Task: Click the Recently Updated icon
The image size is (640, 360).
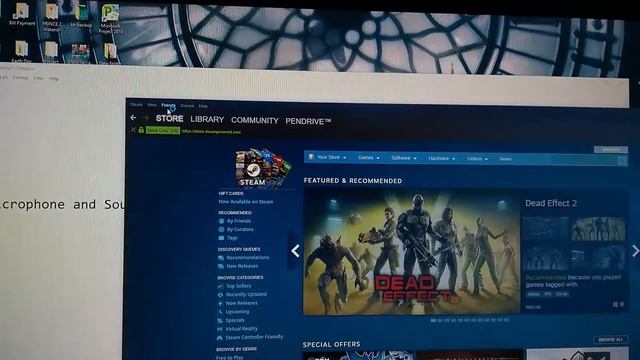Action: click(220, 294)
